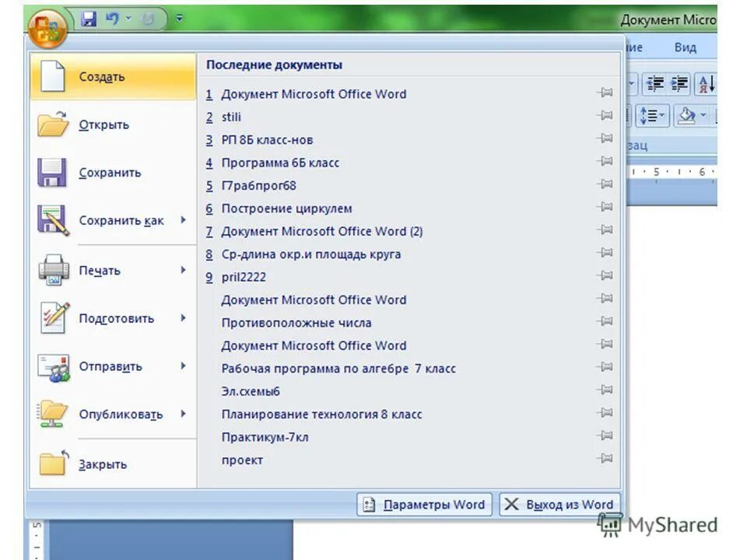Pin Практикум-7кл document
Image resolution: width=747 pixels, height=560 pixels.
click(x=605, y=436)
